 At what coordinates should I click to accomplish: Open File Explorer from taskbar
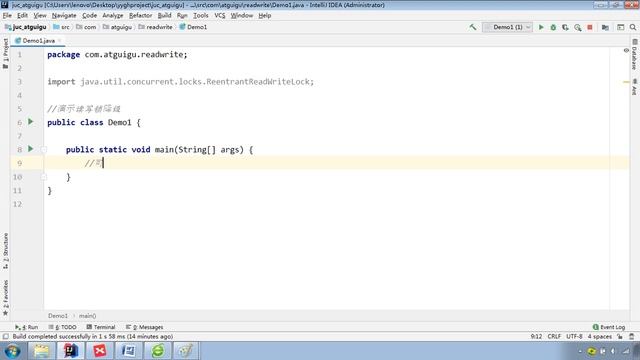point(41,351)
